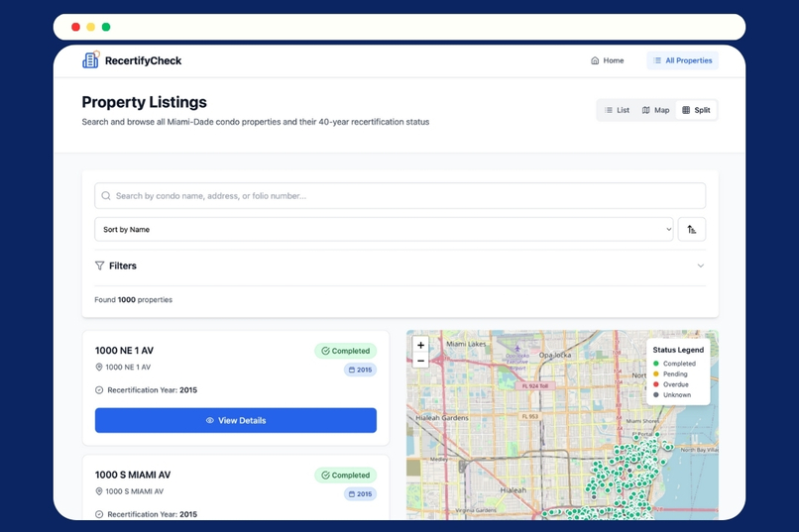The height and width of the screenshot is (532, 799).
Task: Toggle sort direction arrow button
Action: tap(692, 230)
